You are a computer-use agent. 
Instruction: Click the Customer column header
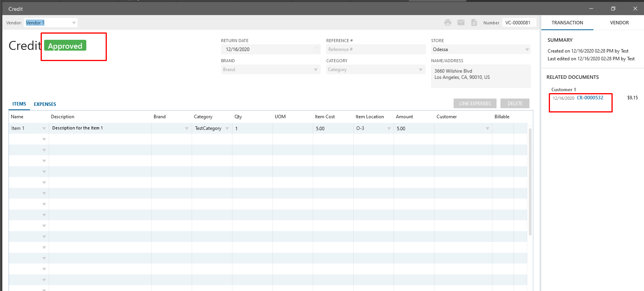[x=447, y=117]
